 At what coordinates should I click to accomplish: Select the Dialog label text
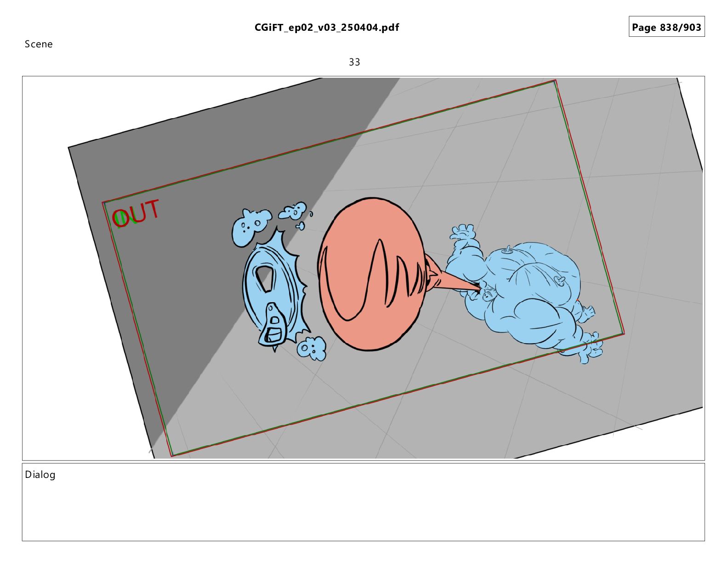coord(40,475)
